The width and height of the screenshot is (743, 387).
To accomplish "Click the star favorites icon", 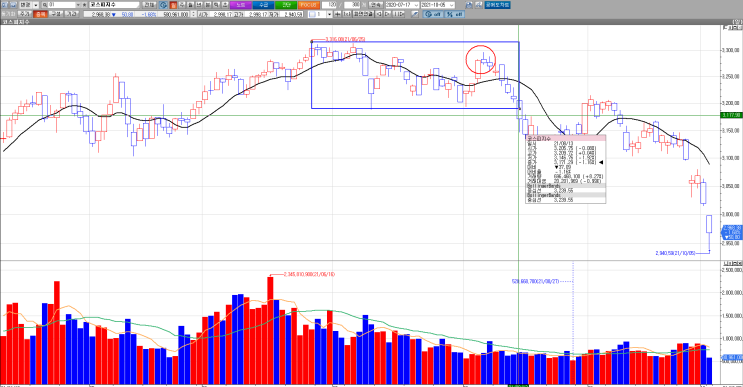I will pos(84,5).
